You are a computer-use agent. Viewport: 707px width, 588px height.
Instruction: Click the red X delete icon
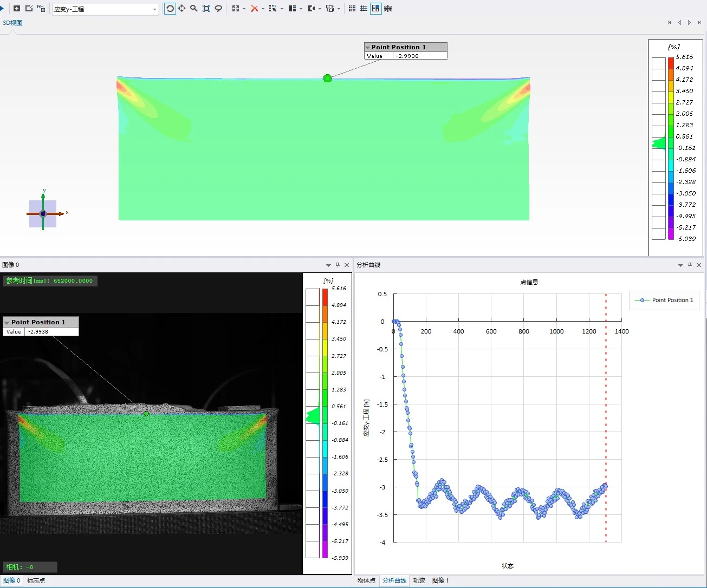254,9
